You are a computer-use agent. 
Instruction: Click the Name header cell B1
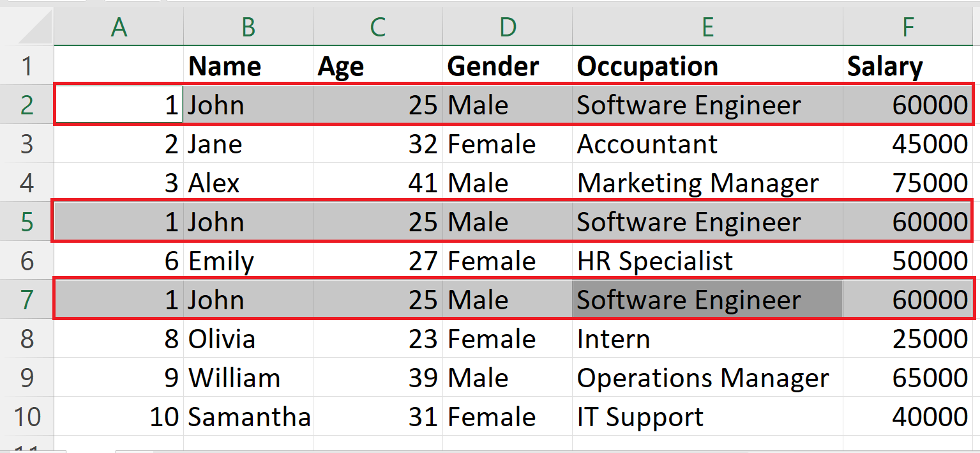point(248,65)
